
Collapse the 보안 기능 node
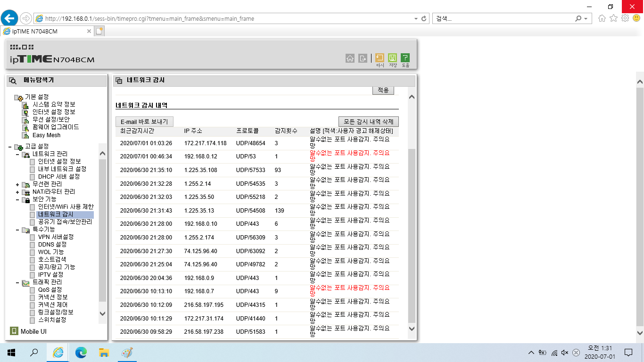(x=17, y=199)
